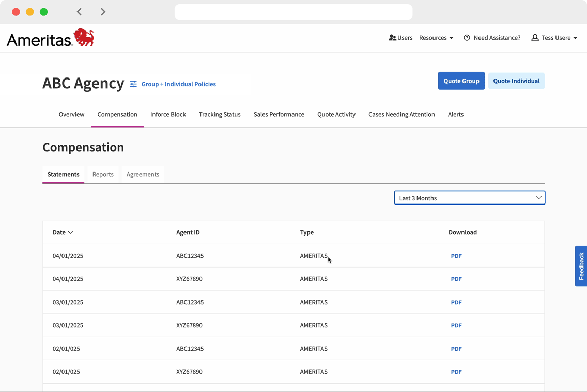Viewport: 587px width, 392px height.
Task: Navigate to the Sales Performance tab
Action: pos(279,114)
